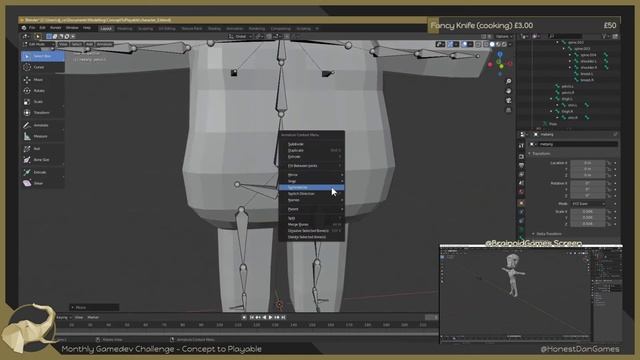640x360 pixels.
Task: Select the Rotate tool
Action: pyautogui.click(x=42, y=91)
